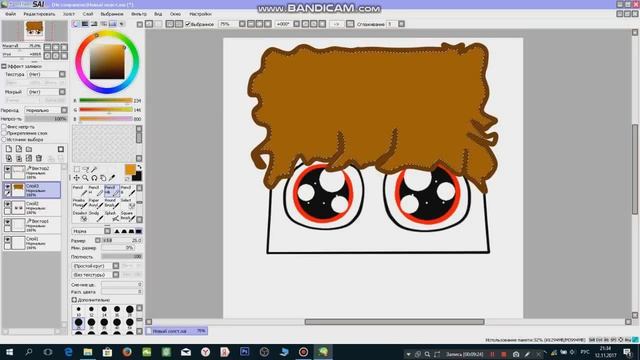Viewport: 640px width, 360px height.
Task: Toggle the Выбранное checkbox in toolbar
Action: (188, 24)
